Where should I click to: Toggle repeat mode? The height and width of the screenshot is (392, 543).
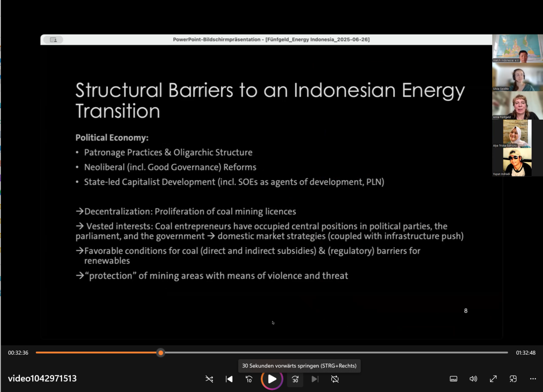coord(335,379)
